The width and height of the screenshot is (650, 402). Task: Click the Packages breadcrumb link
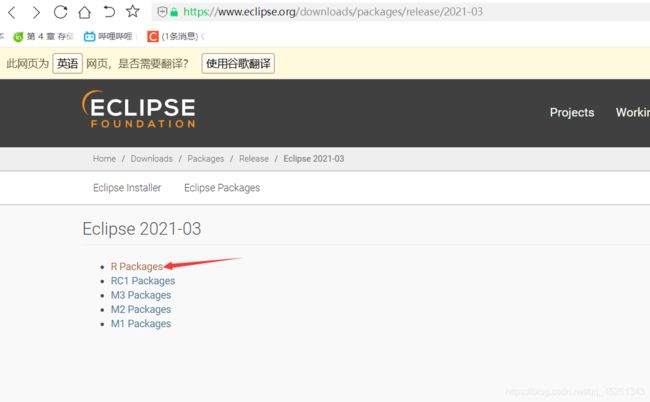point(206,159)
